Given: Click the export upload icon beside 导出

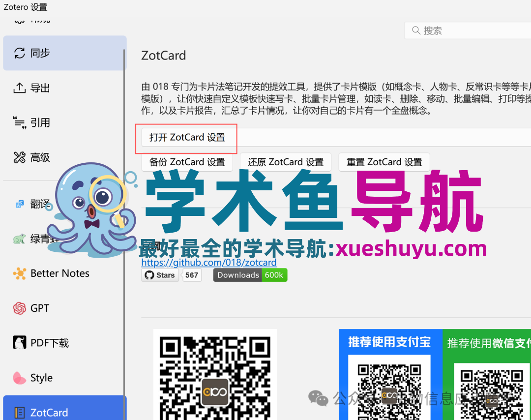Looking at the screenshot, I should pyautogui.click(x=20, y=88).
